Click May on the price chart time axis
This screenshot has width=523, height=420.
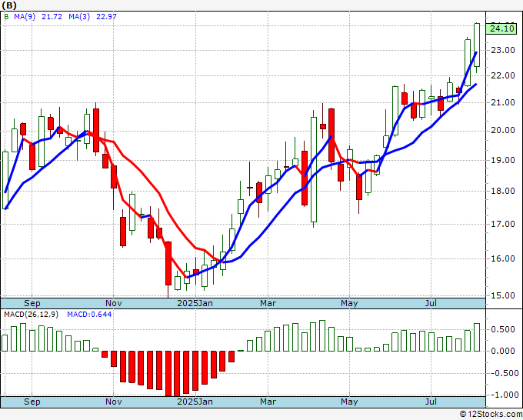click(x=349, y=303)
